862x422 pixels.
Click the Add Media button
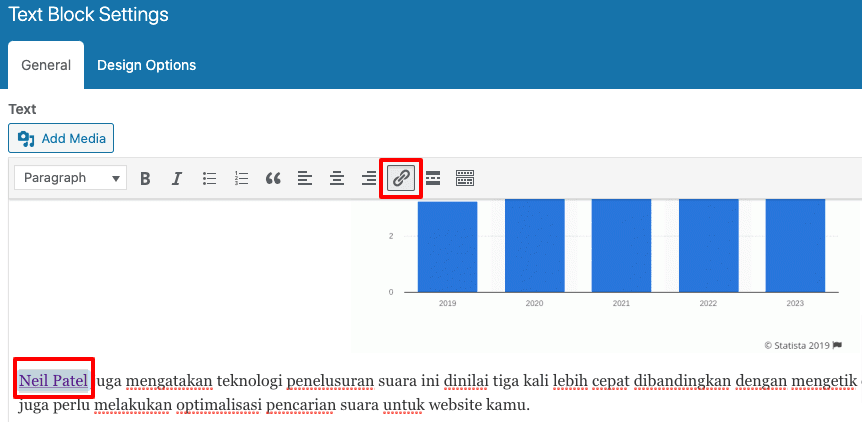tap(61, 138)
